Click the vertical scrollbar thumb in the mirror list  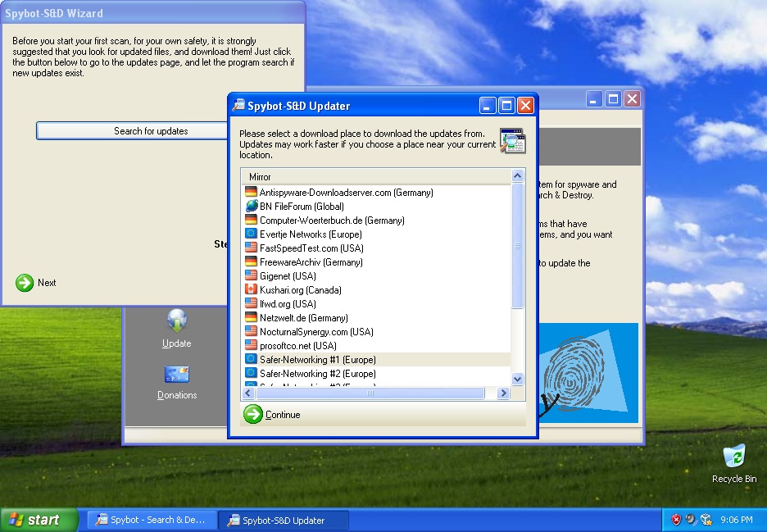[518, 246]
